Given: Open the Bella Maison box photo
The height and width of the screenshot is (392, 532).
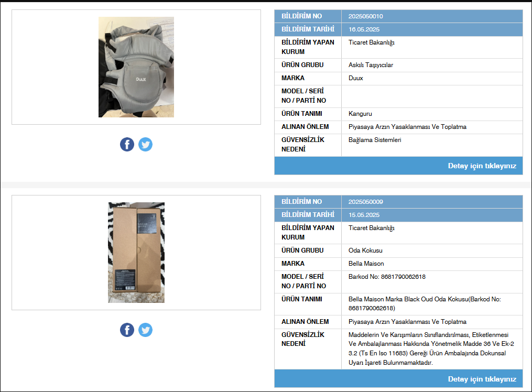Looking at the screenshot, I should click(136, 253).
